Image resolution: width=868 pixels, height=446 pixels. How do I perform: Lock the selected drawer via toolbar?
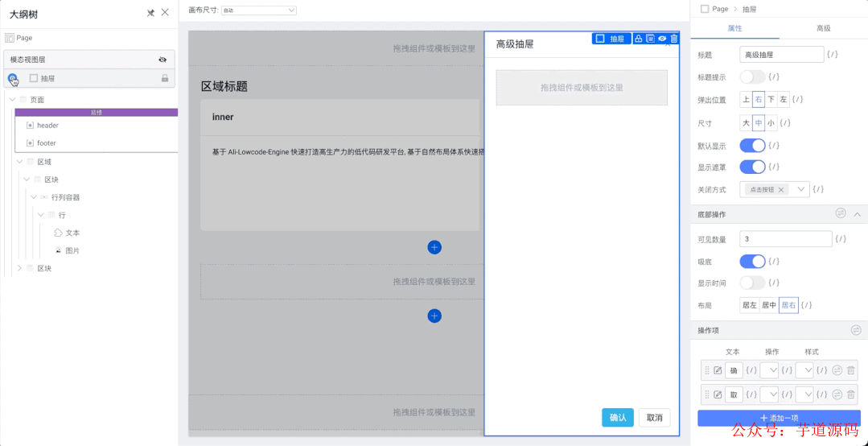(638, 38)
